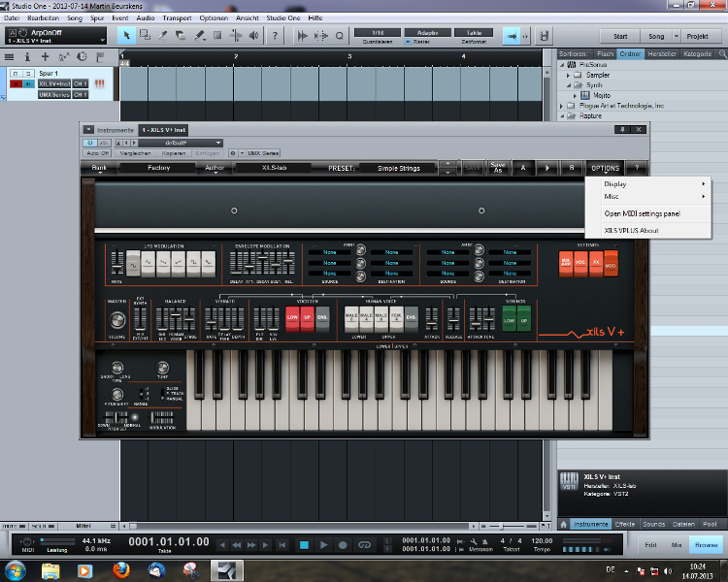Select the Range selection tool

[x=145, y=36]
